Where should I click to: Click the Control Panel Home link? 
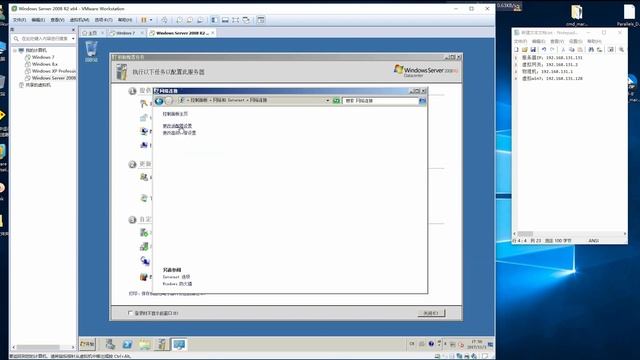(175, 114)
